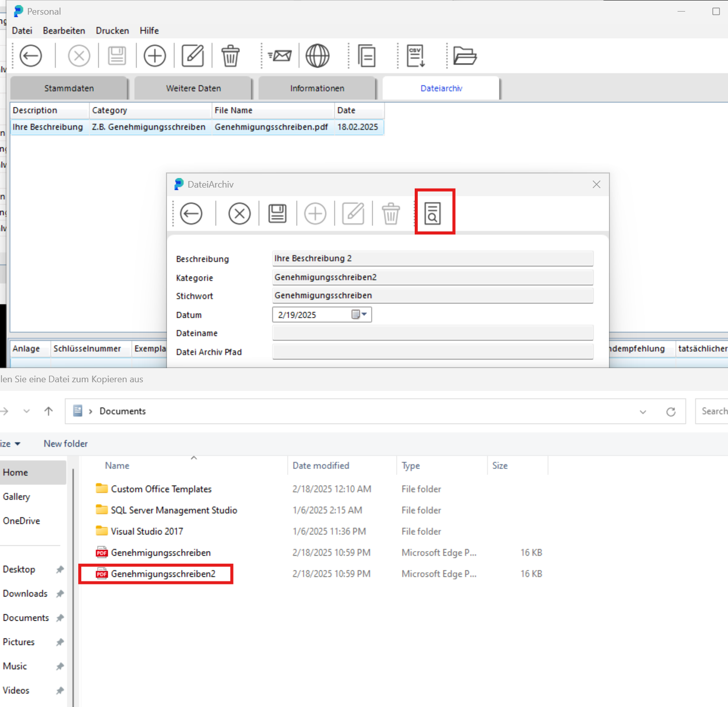This screenshot has width=728, height=707.
Task: Open the Drucken menu
Action: tap(112, 31)
